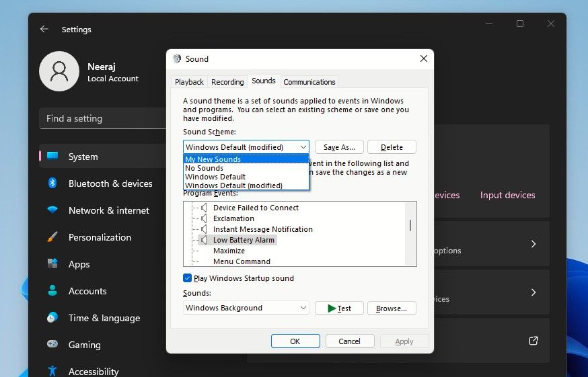Delete the current sound scheme

[392, 147]
